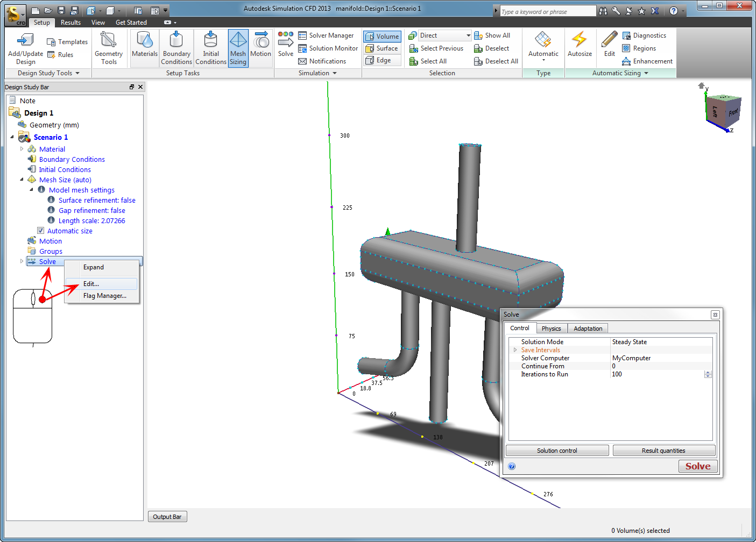Open the Results ribbon tab
Screen dimensions: 756x542
70,23
